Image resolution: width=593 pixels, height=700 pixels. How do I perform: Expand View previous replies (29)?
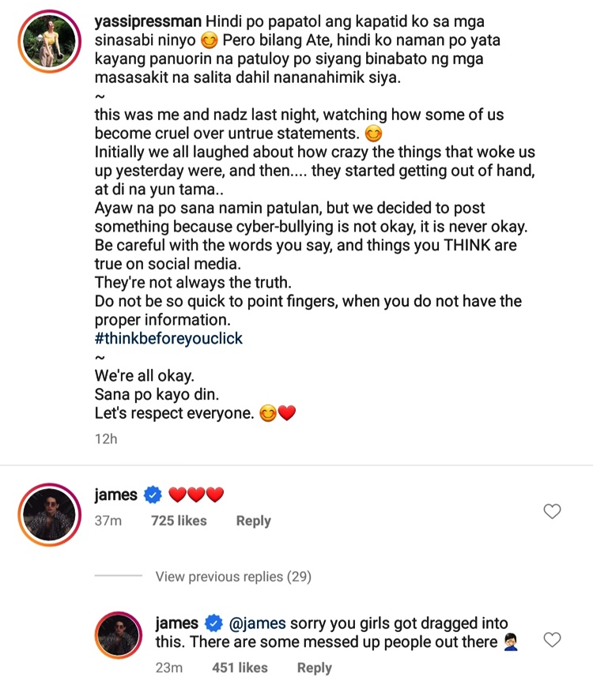233,577
